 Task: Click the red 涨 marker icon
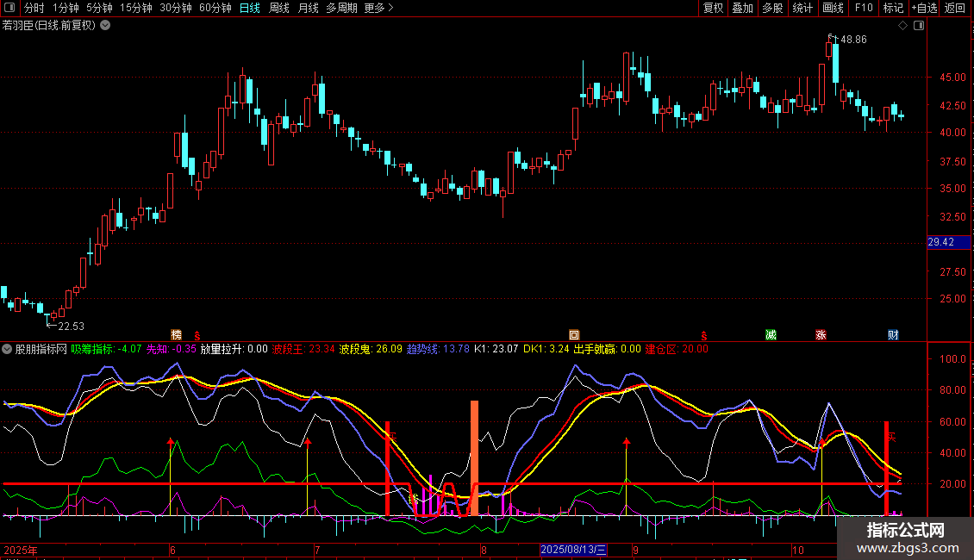tap(821, 334)
